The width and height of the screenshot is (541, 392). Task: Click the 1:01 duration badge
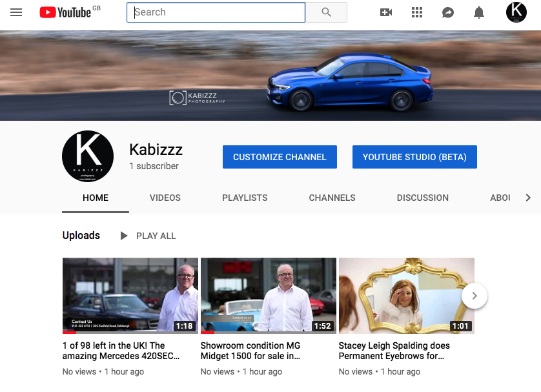(x=460, y=325)
